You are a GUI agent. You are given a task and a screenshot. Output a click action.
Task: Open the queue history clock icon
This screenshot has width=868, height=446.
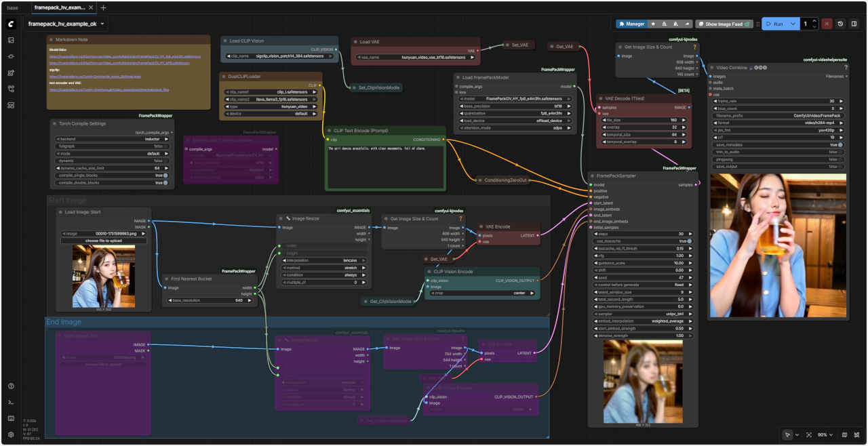pos(841,24)
